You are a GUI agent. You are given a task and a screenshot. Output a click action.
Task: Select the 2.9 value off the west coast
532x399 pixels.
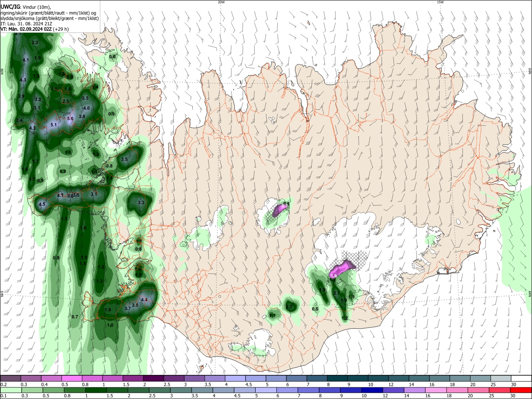click(21, 96)
